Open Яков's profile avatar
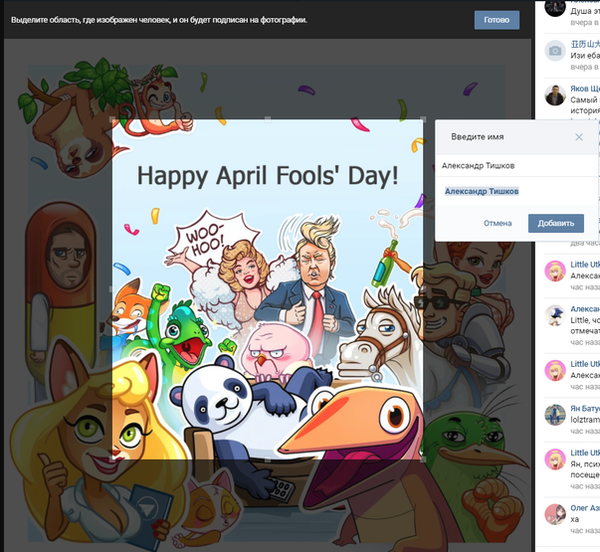The image size is (600, 552). pyautogui.click(x=555, y=96)
